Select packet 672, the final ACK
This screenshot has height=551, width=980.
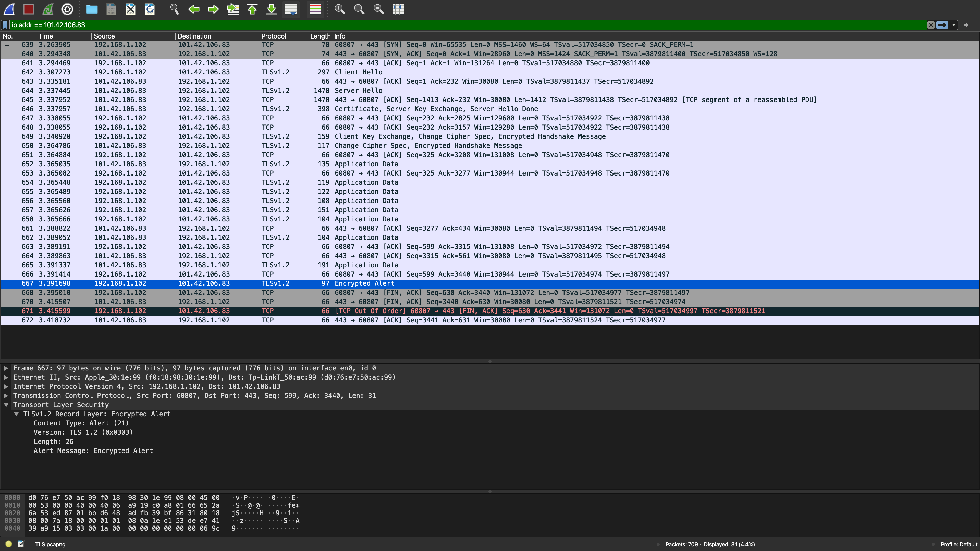pos(490,320)
